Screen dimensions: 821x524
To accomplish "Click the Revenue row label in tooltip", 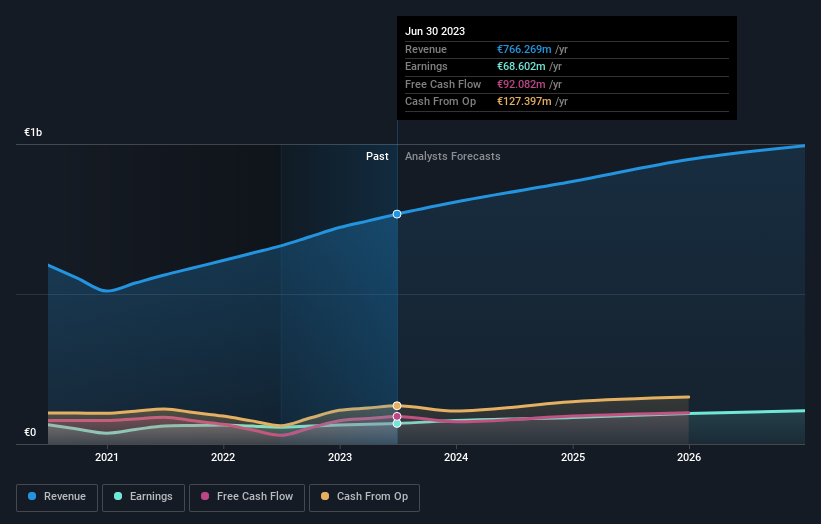I will click(426, 49).
